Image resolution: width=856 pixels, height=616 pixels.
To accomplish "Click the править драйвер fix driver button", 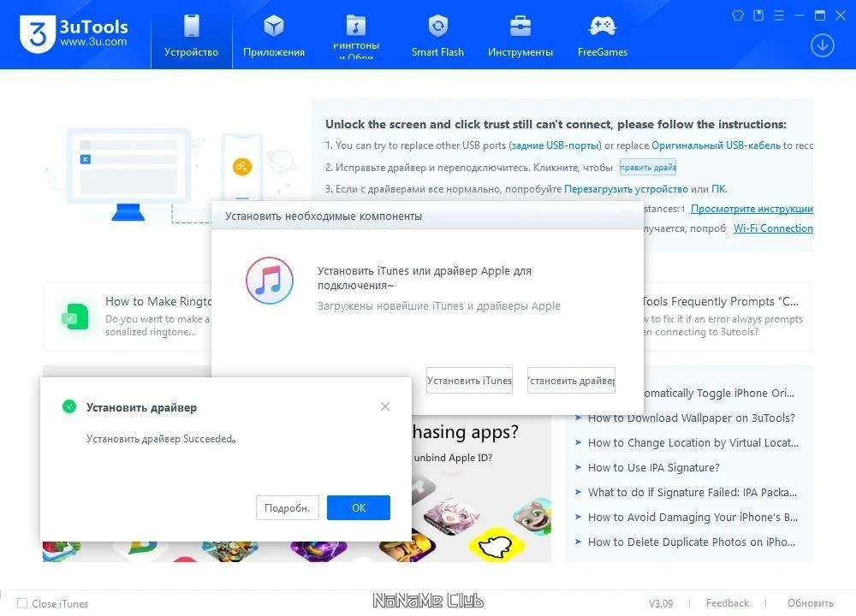I will [648, 167].
